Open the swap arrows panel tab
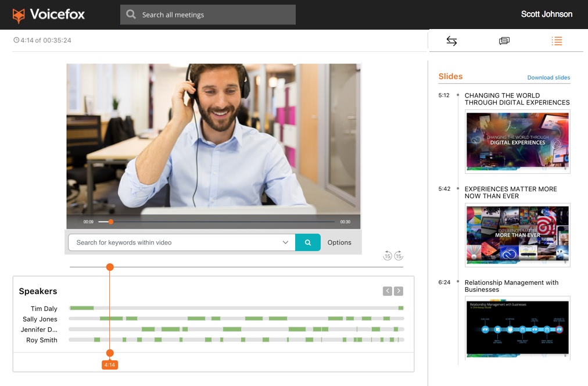 click(451, 41)
